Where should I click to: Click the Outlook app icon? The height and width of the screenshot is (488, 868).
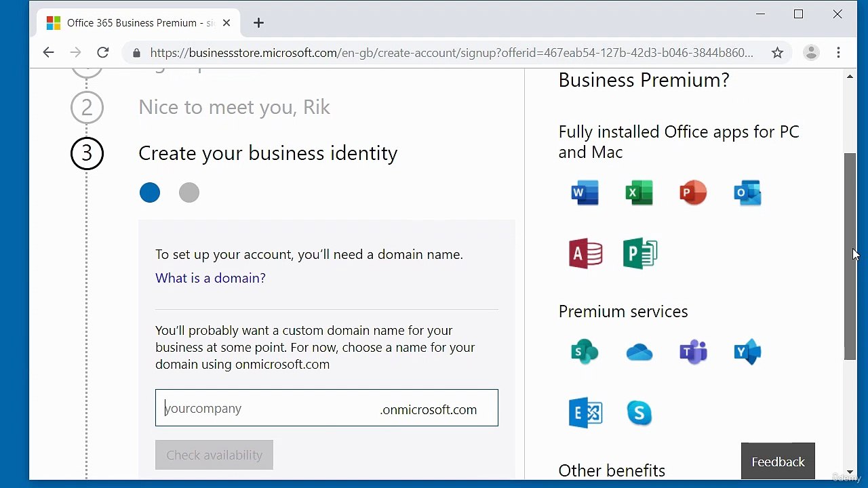[x=747, y=192]
